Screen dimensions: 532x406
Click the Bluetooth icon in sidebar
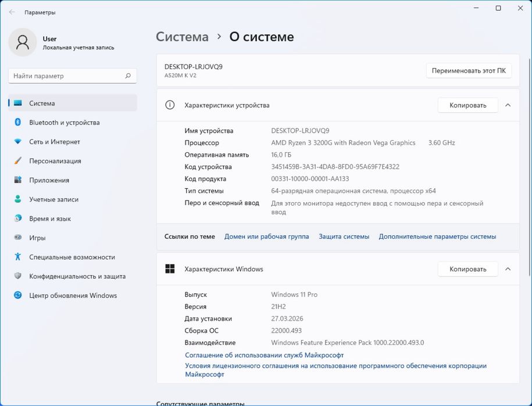[x=17, y=122]
